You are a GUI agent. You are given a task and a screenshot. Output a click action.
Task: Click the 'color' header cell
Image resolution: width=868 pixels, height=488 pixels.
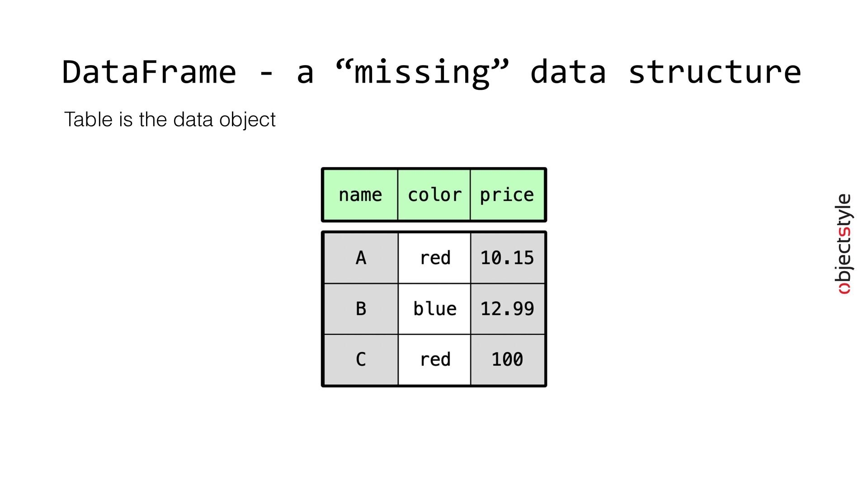click(x=434, y=195)
